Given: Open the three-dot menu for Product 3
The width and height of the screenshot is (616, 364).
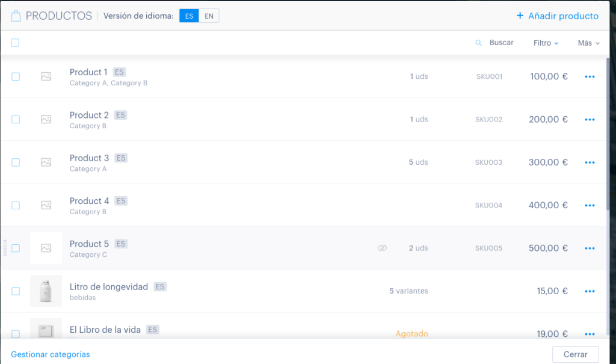Looking at the screenshot, I should (x=590, y=162).
